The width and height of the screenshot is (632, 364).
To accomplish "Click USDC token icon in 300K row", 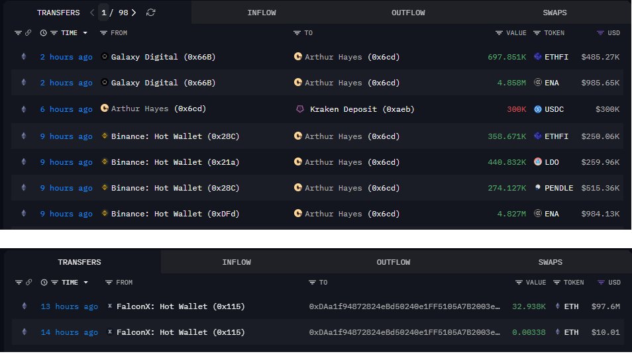I will coord(538,109).
